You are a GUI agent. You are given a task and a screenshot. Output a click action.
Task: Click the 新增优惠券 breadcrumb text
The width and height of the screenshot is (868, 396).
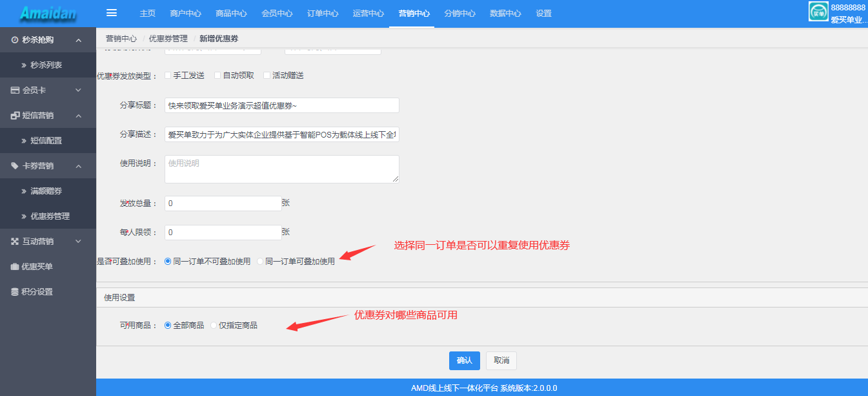click(219, 39)
